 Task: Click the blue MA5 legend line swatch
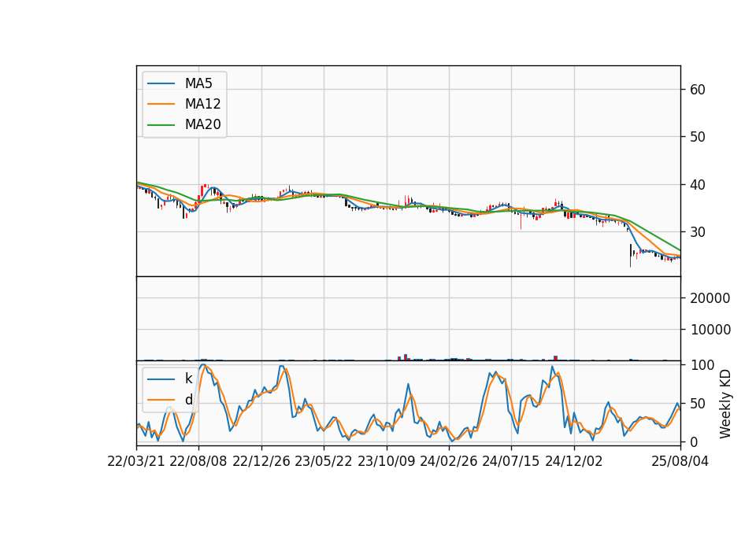pos(161,83)
